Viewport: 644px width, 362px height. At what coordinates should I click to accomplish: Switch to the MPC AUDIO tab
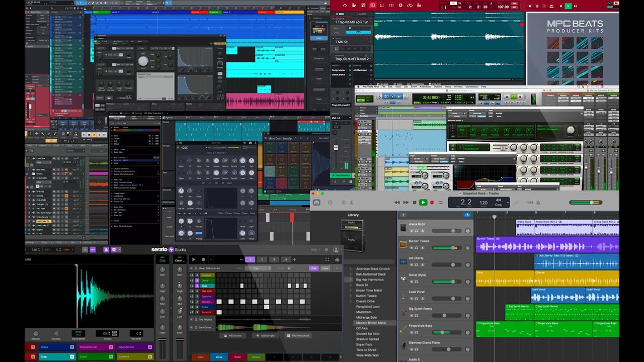point(362,15)
